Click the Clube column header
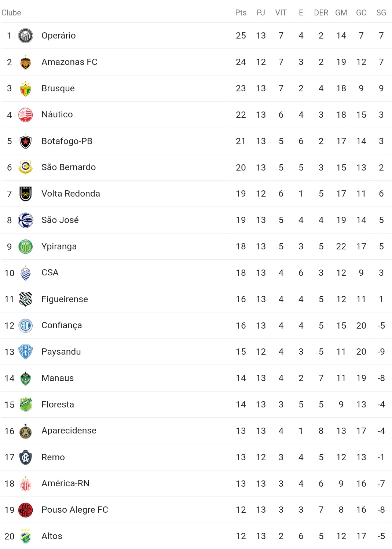This screenshot has height=549, width=392. tap(11, 13)
